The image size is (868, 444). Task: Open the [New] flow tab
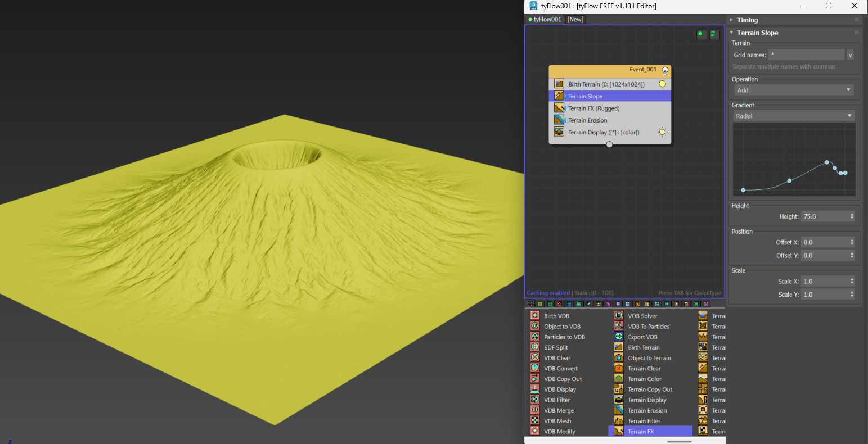[575, 19]
